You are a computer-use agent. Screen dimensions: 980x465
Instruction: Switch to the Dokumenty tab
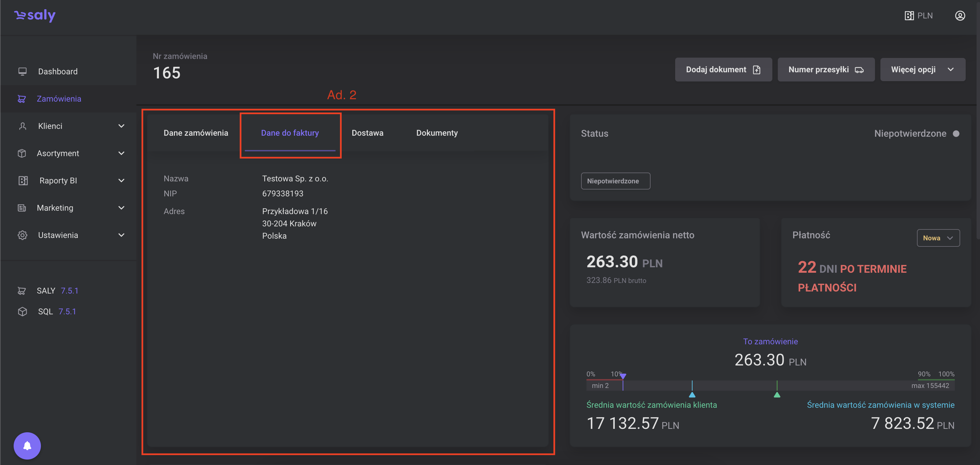pos(437,133)
